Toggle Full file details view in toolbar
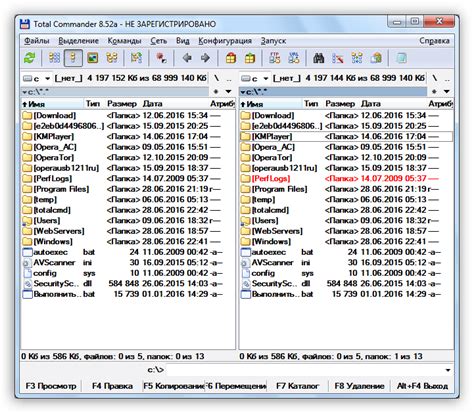 coord(73,58)
